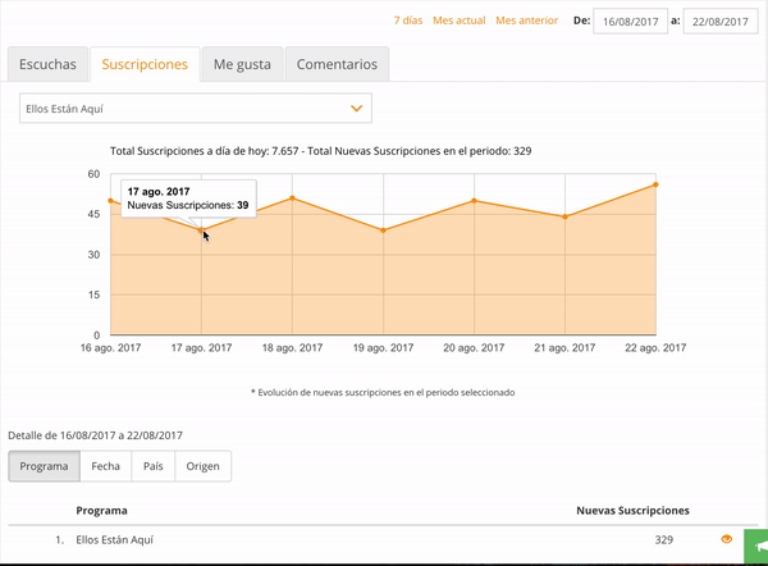
Task: Show detail by Origen
Action: point(203,466)
